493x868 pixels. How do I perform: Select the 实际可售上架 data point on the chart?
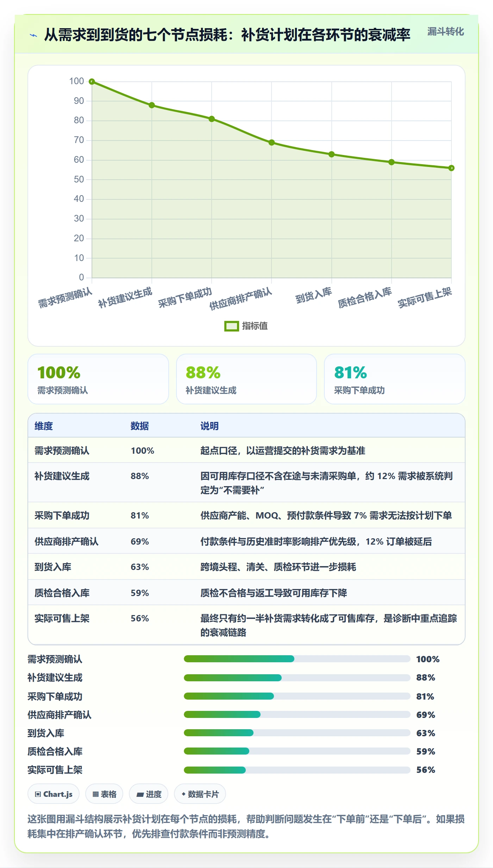[451, 168]
